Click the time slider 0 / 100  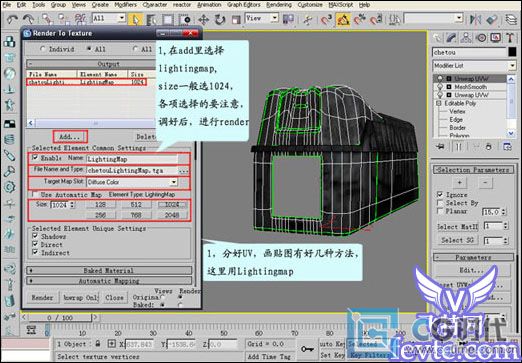[x=59, y=317]
